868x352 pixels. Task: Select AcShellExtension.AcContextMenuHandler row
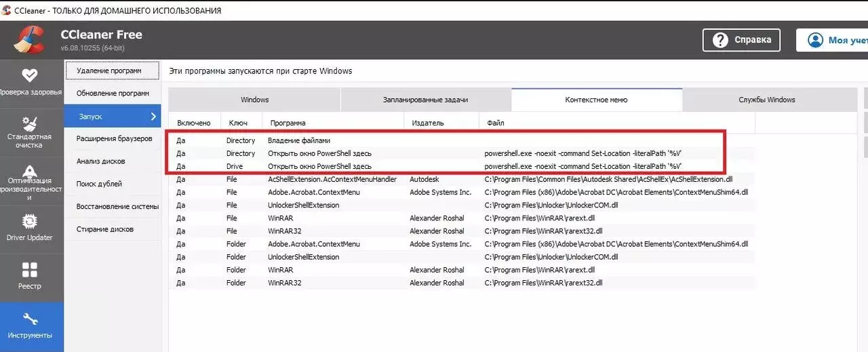coord(462,179)
